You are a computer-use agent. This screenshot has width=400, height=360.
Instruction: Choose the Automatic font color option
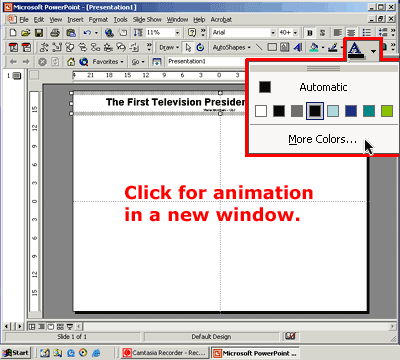(x=323, y=87)
